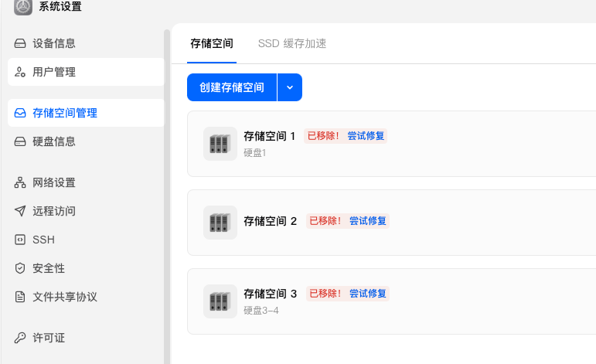
Task: Click 尝试修复 for 存储空间 1
Action: 366,136
